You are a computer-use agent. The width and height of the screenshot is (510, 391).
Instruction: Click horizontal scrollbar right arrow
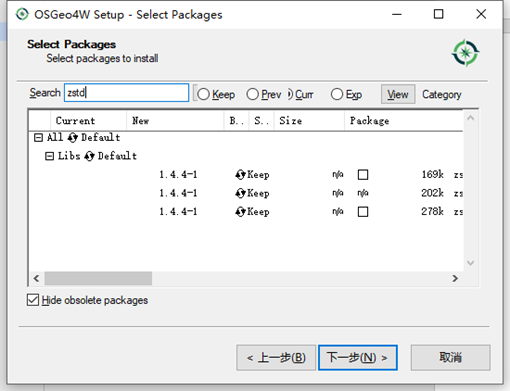click(x=455, y=278)
